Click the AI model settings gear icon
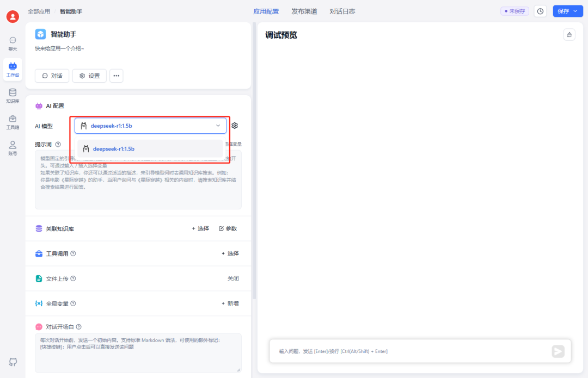This screenshot has width=588, height=378. [x=235, y=126]
